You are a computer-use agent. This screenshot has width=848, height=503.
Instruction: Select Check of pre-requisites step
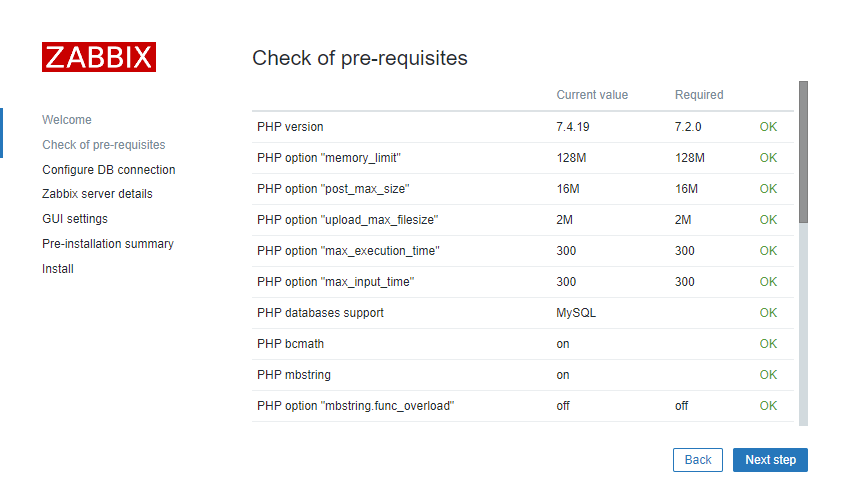click(x=104, y=144)
